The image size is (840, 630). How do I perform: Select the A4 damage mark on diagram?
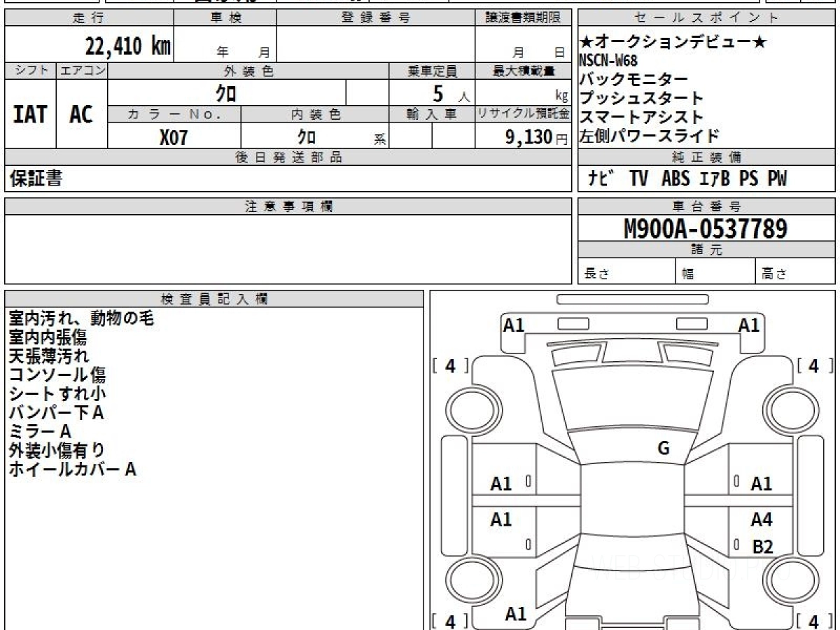[x=762, y=520]
